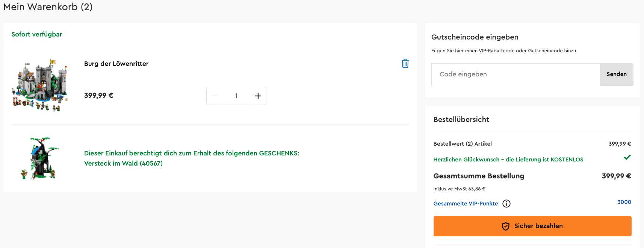Click Inklusive MwSt 63,86 € text
This screenshot has height=248, width=644.
coord(459,189)
